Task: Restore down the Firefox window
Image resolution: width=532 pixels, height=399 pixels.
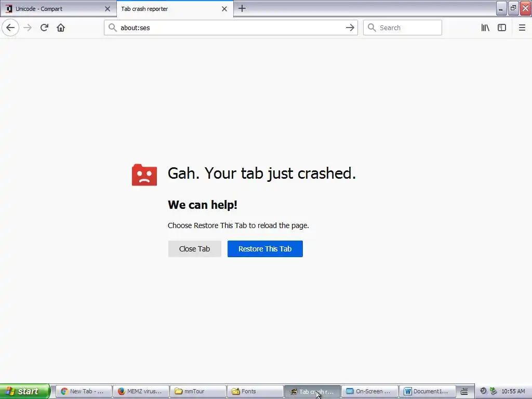Action: click(513, 8)
